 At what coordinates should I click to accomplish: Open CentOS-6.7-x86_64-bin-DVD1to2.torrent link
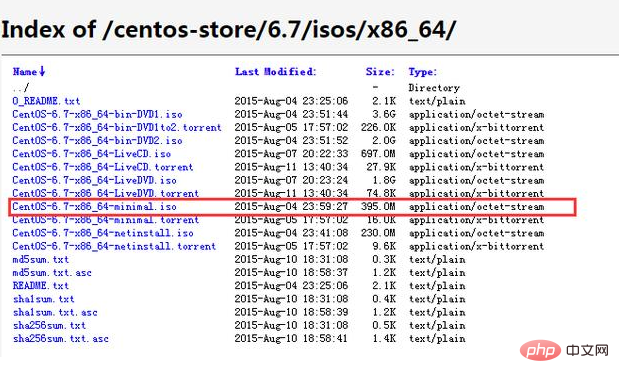coord(117,128)
